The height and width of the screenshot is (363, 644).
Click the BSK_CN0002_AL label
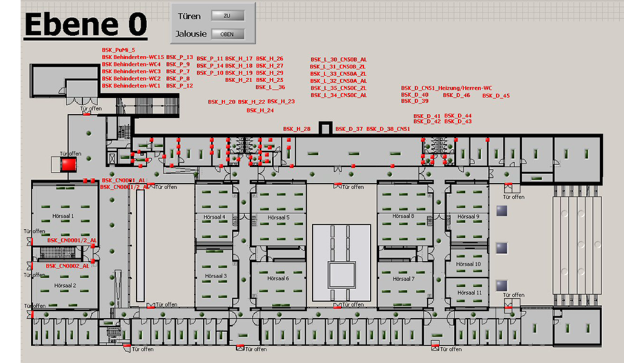[x=69, y=266]
